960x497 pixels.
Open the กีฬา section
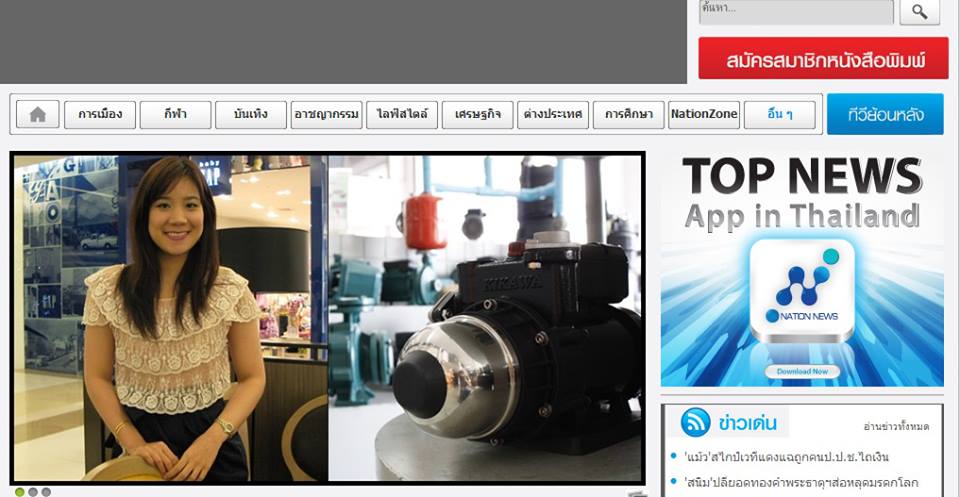[176, 114]
